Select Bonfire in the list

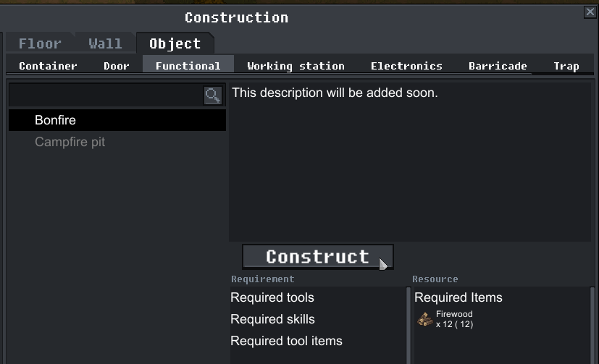[x=55, y=120]
